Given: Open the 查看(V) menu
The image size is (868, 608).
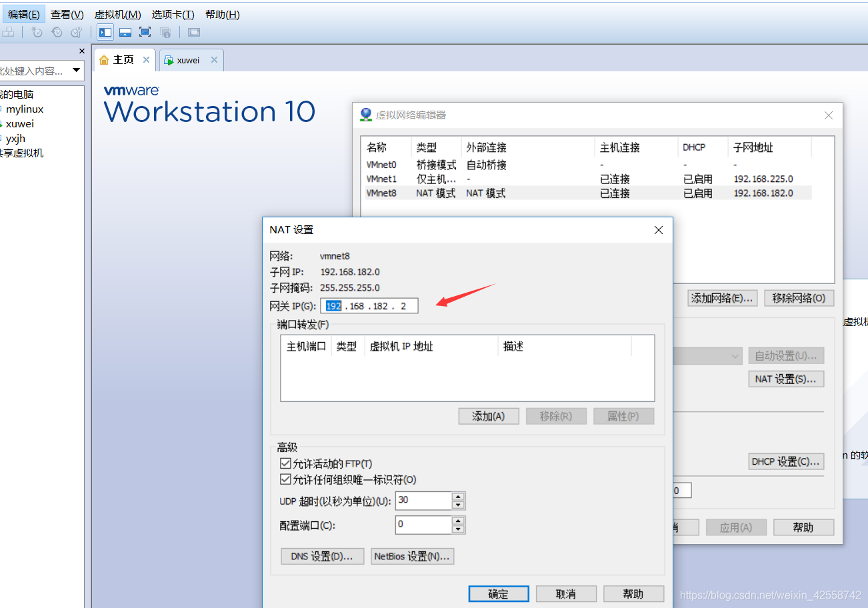Looking at the screenshot, I should coord(67,14).
